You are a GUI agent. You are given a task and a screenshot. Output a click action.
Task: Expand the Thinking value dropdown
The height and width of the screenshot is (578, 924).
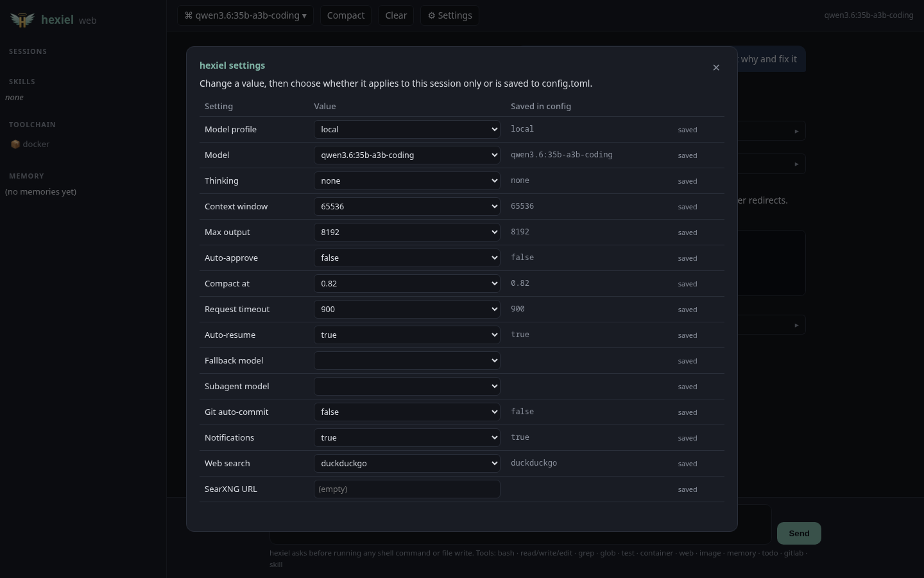(407, 180)
